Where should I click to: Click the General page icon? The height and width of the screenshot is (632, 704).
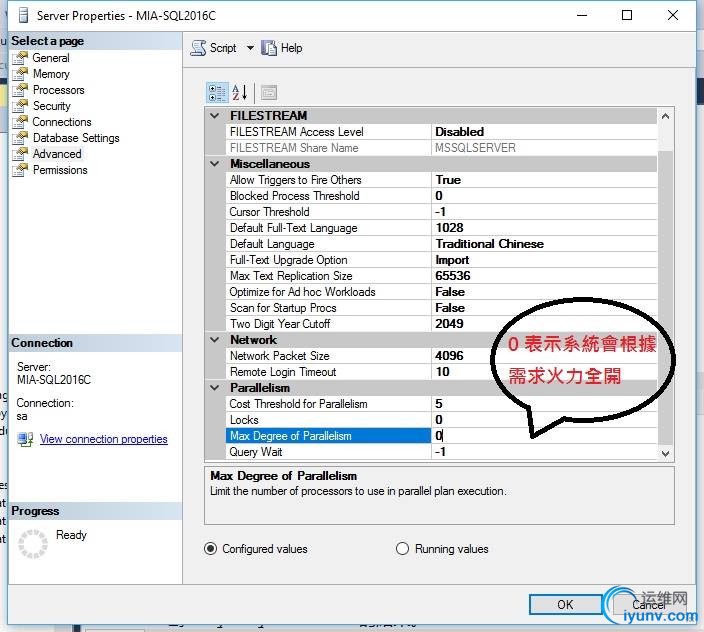pos(20,58)
